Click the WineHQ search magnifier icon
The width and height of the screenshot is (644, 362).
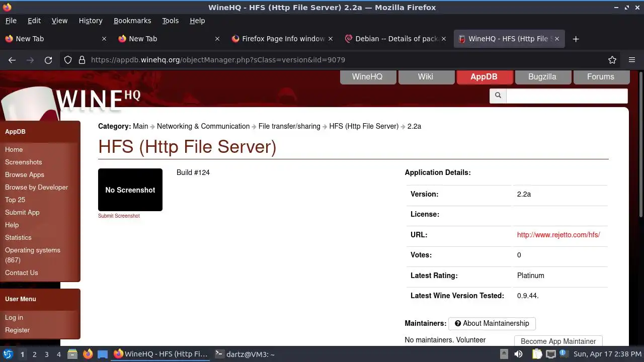(x=498, y=95)
